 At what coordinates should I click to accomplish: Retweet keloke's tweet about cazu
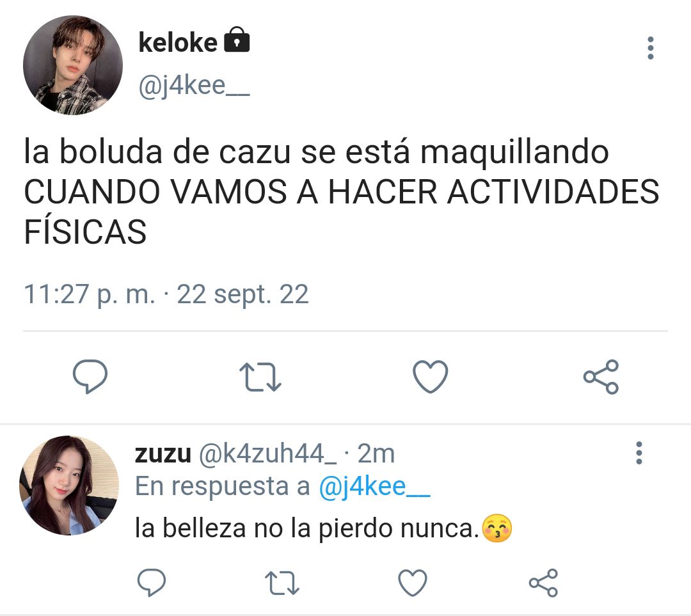click(260, 377)
